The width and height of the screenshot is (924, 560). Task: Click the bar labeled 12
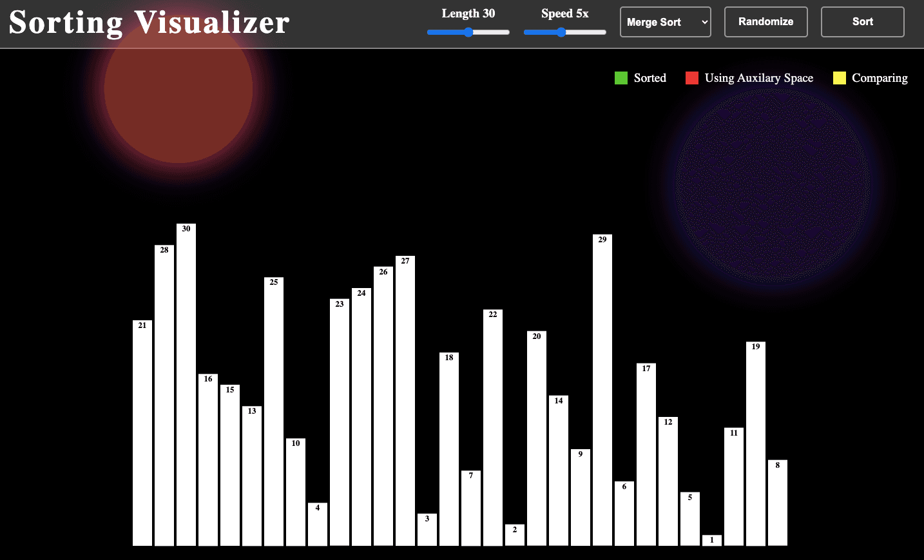668,481
